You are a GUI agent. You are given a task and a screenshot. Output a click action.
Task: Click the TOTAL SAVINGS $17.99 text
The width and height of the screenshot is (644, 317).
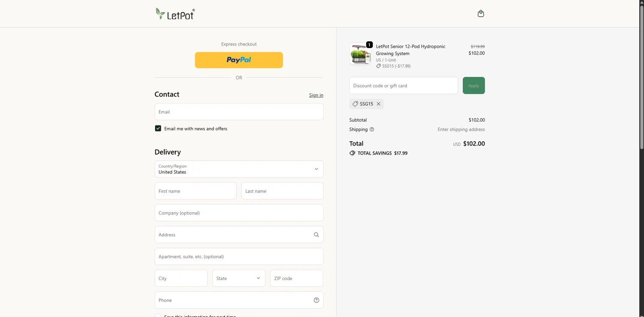[x=383, y=153]
